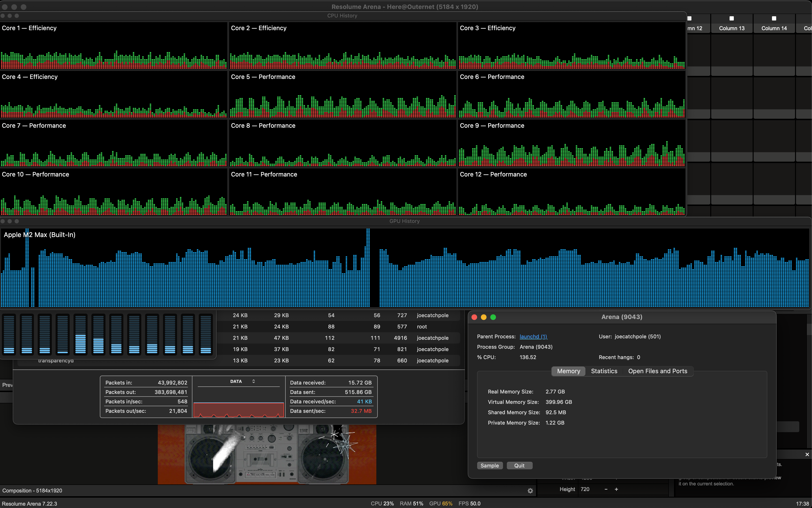This screenshot has height=508, width=812.
Task: Click the yellow minimize button of Arena inspector
Action: [483, 317]
